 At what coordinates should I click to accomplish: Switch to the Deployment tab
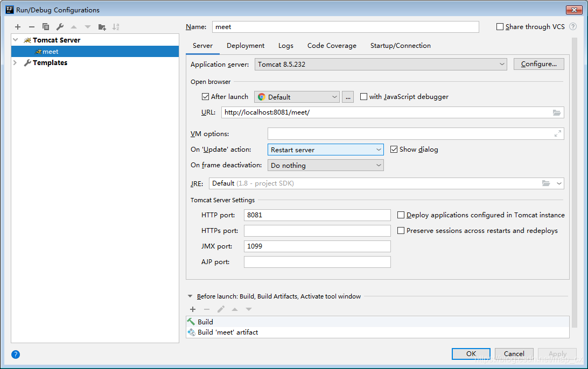[245, 46]
